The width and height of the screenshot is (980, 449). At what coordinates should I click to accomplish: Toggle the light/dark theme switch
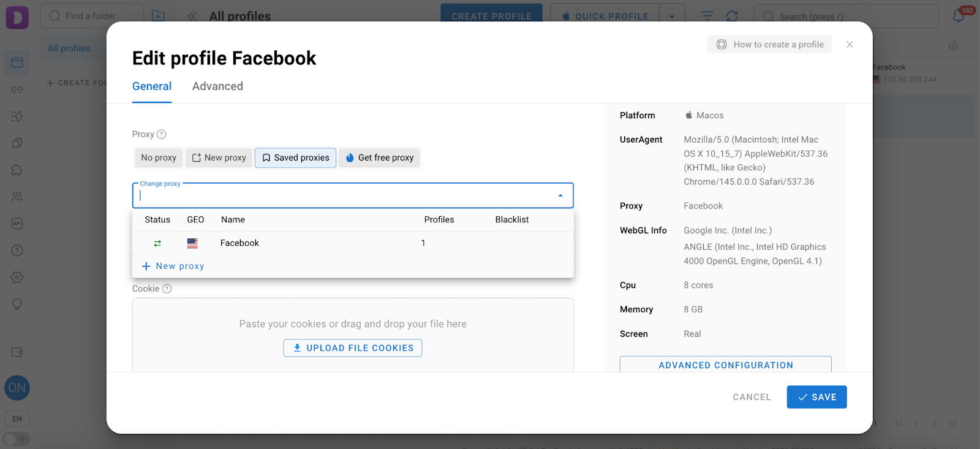[17, 439]
